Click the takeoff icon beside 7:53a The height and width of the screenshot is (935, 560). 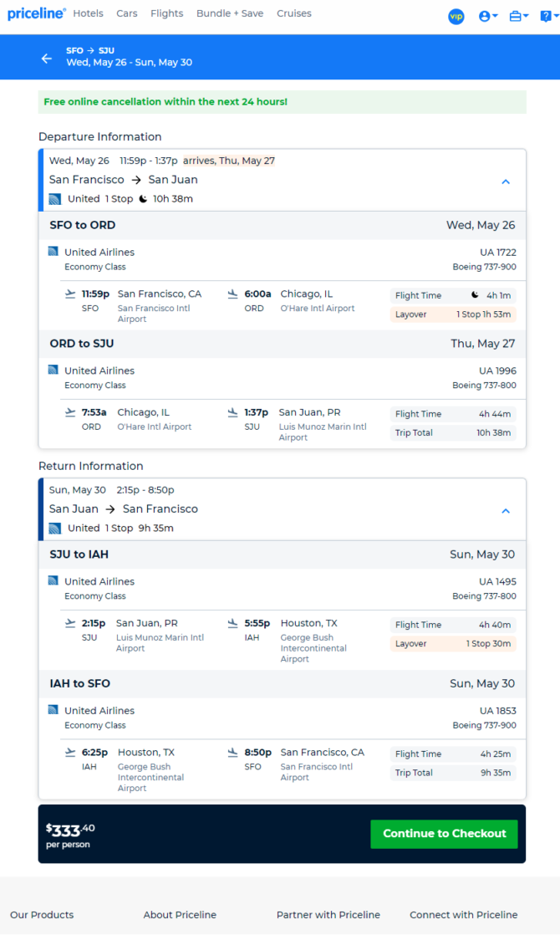[x=70, y=412]
